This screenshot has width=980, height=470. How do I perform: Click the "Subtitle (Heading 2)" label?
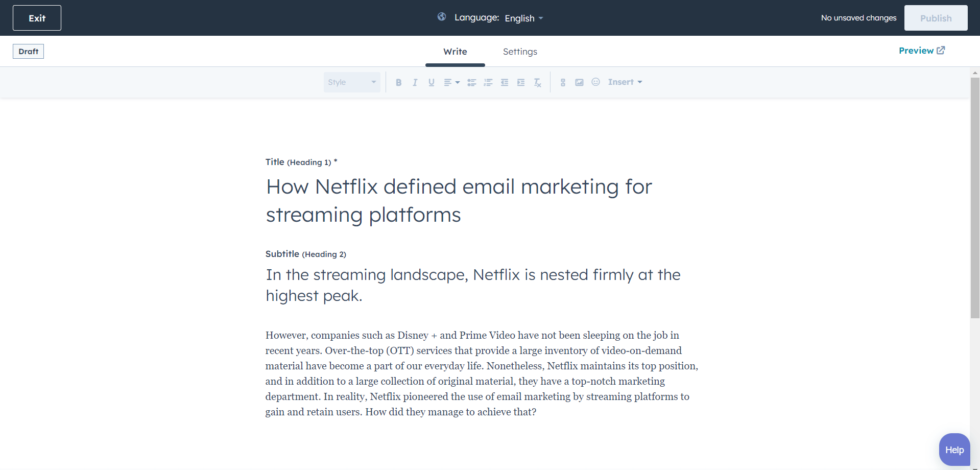point(305,254)
